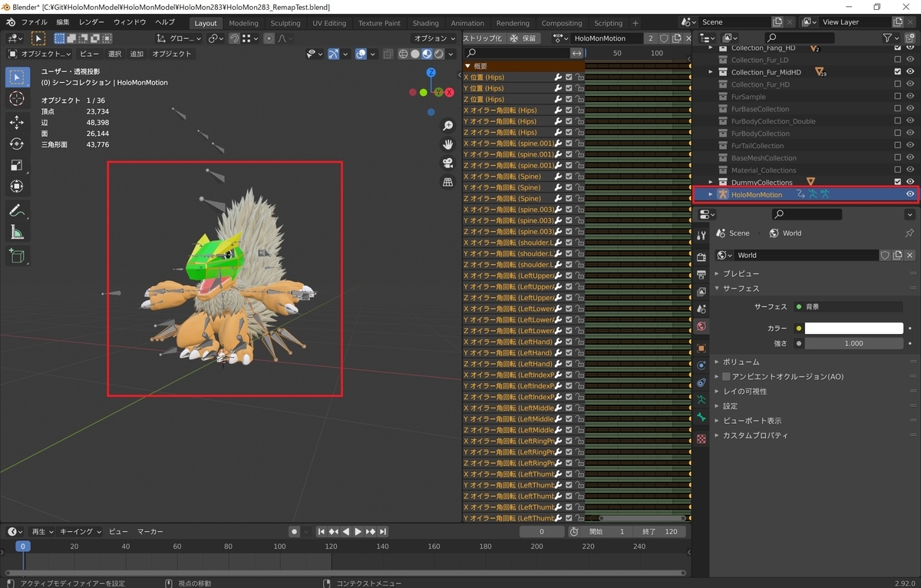Expand the カスタムプロパティ panel

pyautogui.click(x=755, y=435)
